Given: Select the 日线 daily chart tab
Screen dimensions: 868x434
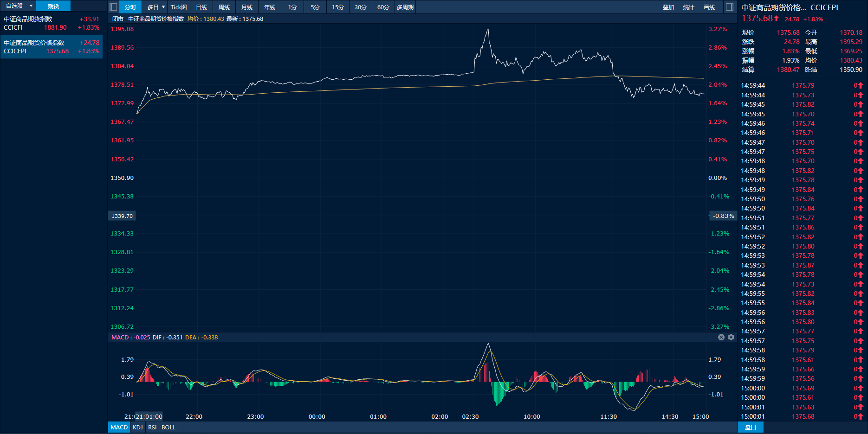Looking at the screenshot, I should tap(201, 7).
